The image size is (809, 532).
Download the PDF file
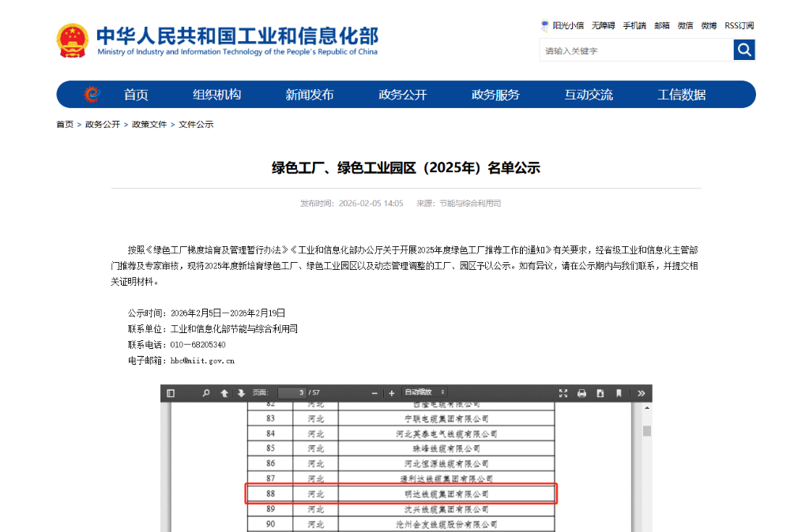[600, 393]
